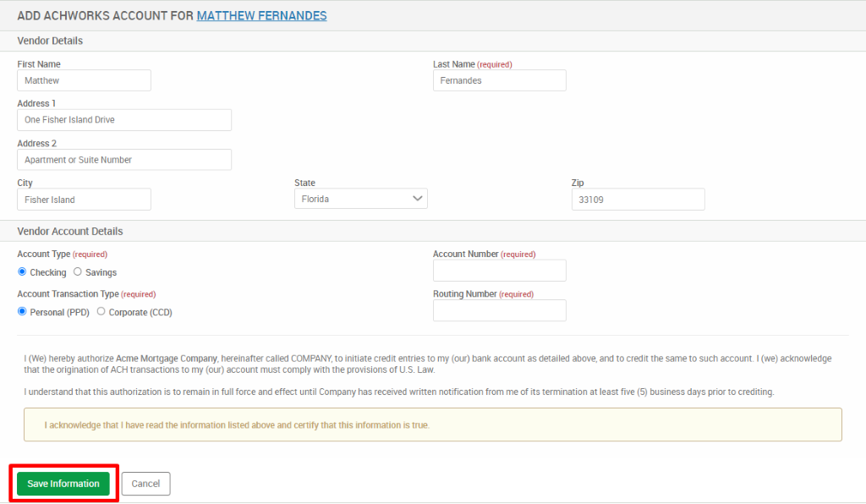Select the Checking account type

(x=21, y=271)
